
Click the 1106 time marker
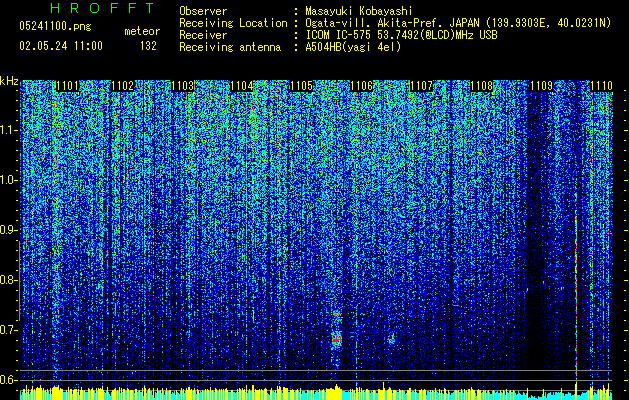tap(361, 86)
